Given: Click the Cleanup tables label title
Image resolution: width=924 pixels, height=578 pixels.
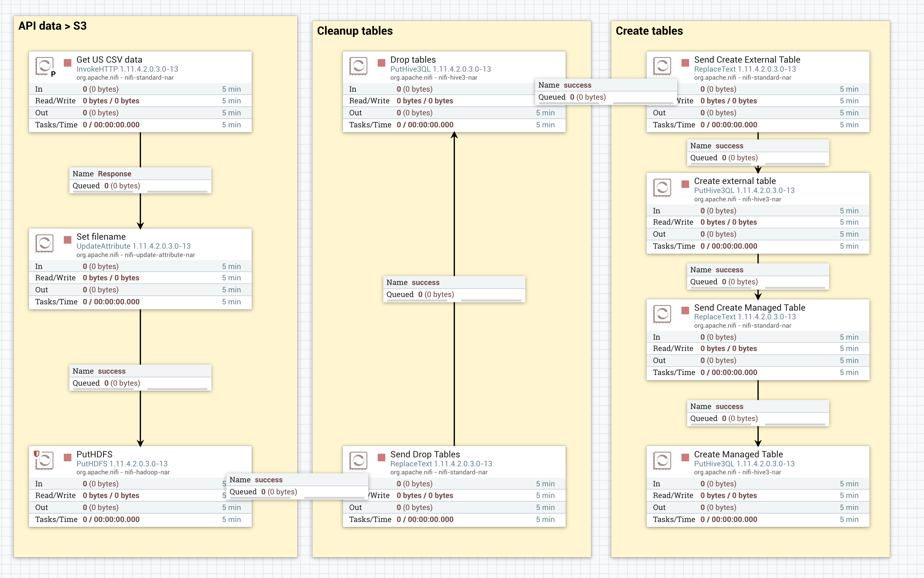Looking at the screenshot, I should pos(355,31).
